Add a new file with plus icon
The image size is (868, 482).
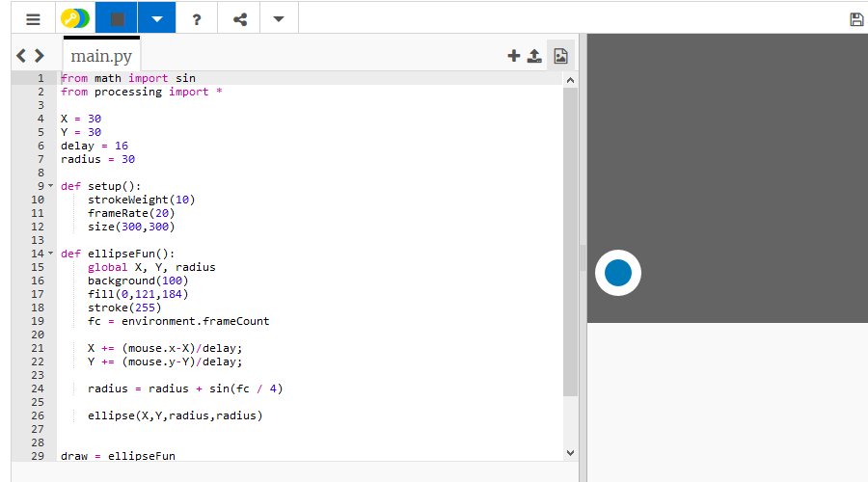click(514, 55)
